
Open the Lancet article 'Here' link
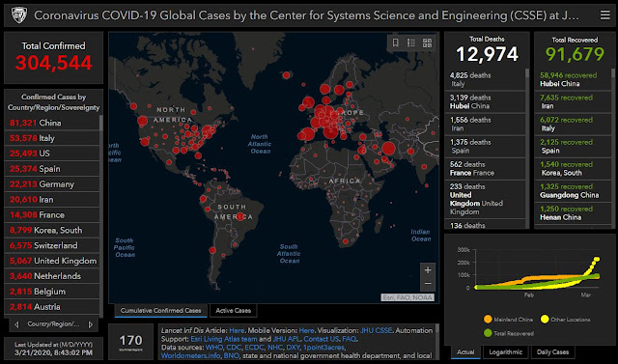pos(237,330)
